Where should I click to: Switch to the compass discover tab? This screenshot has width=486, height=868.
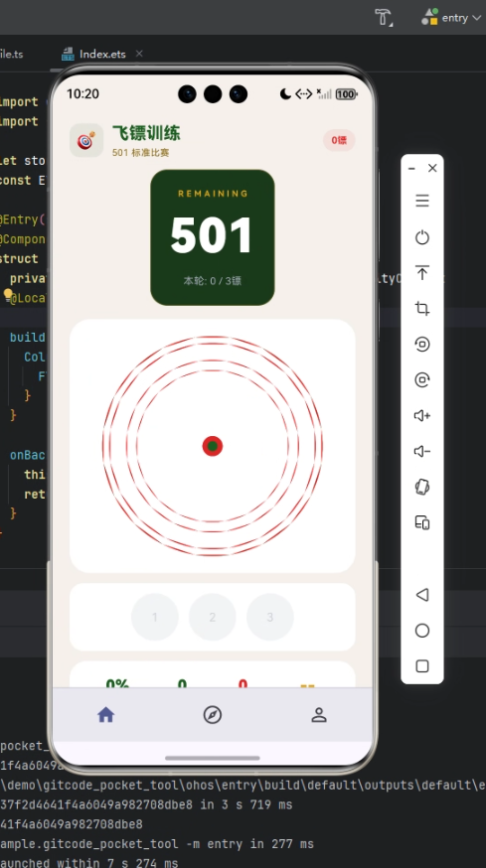point(213,715)
